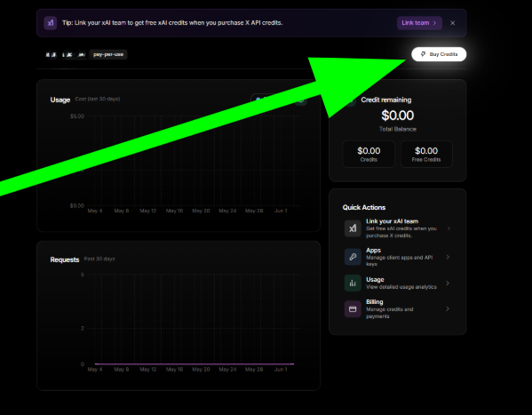Image resolution: width=532 pixels, height=415 pixels.
Task: Open the Usage row chevron in Quick Actions
Action: pyautogui.click(x=448, y=283)
